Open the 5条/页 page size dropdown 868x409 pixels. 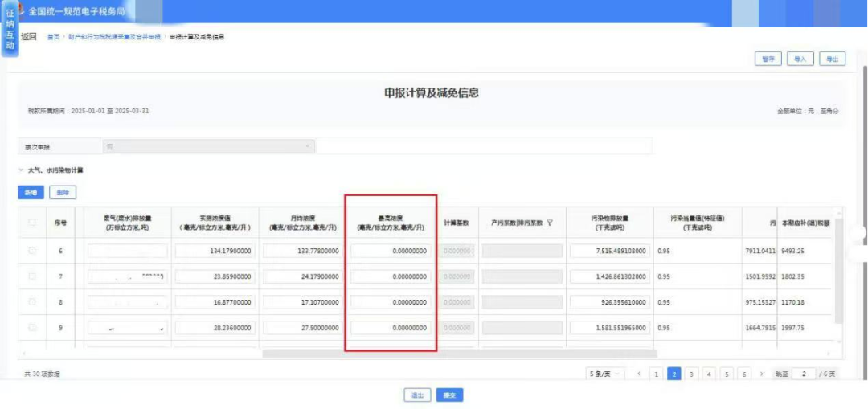(x=604, y=374)
